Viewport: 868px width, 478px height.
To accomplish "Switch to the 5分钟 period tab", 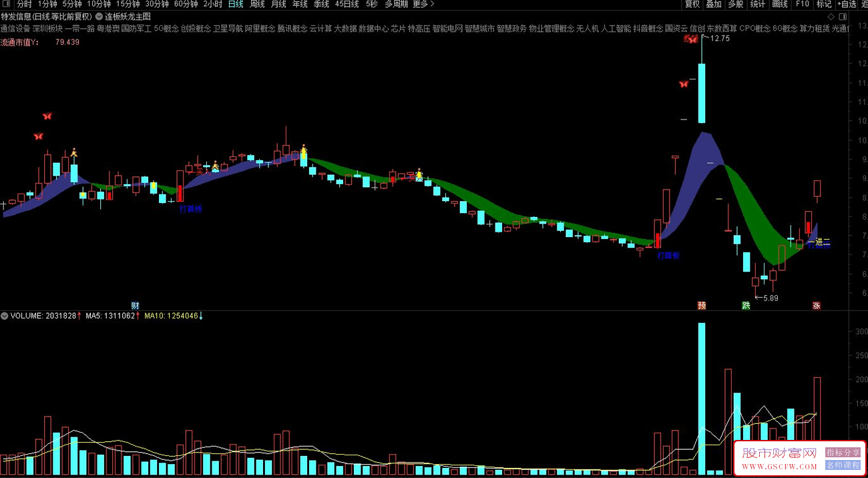I will pos(71,4).
